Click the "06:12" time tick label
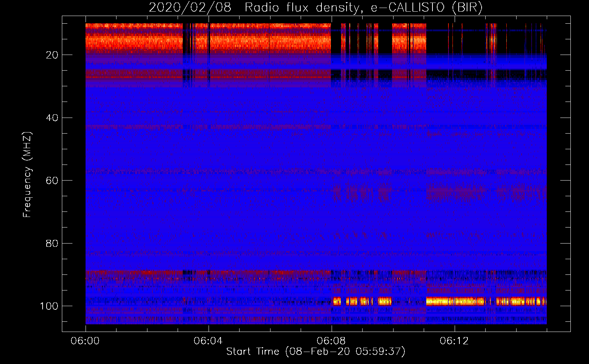589x364 pixels. (454, 341)
